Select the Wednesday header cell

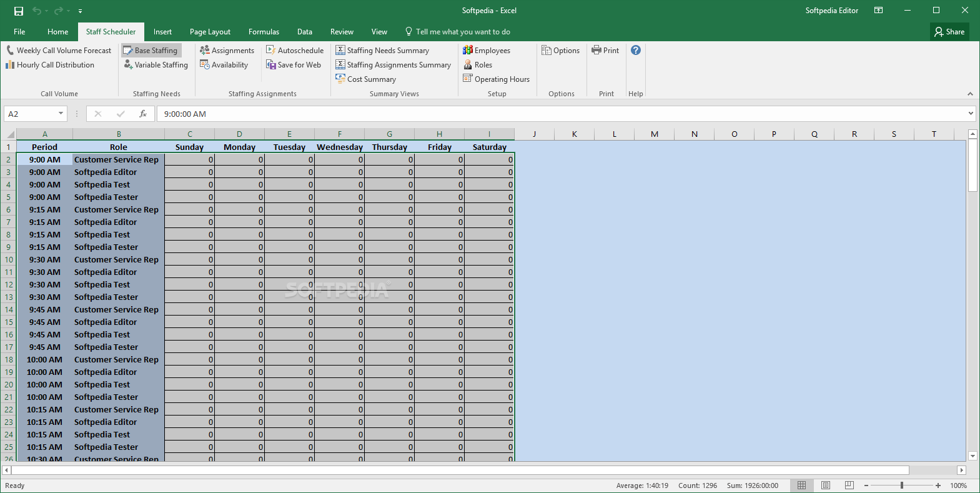(340, 147)
